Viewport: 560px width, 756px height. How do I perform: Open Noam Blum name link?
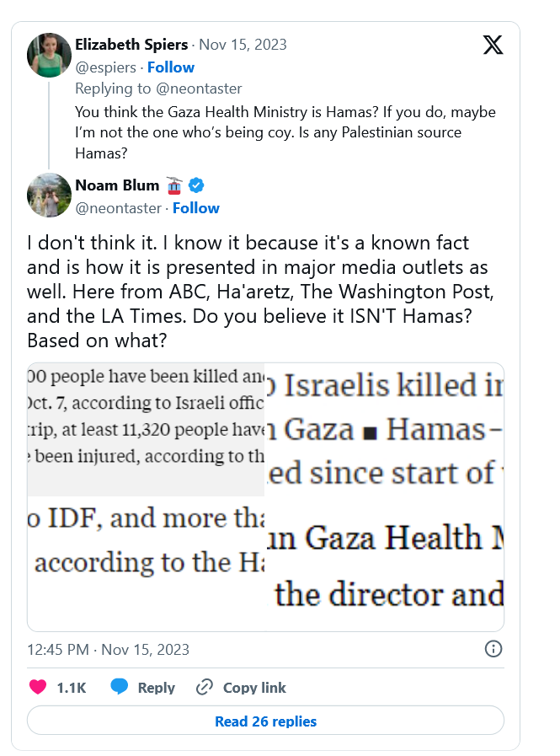[x=117, y=185]
